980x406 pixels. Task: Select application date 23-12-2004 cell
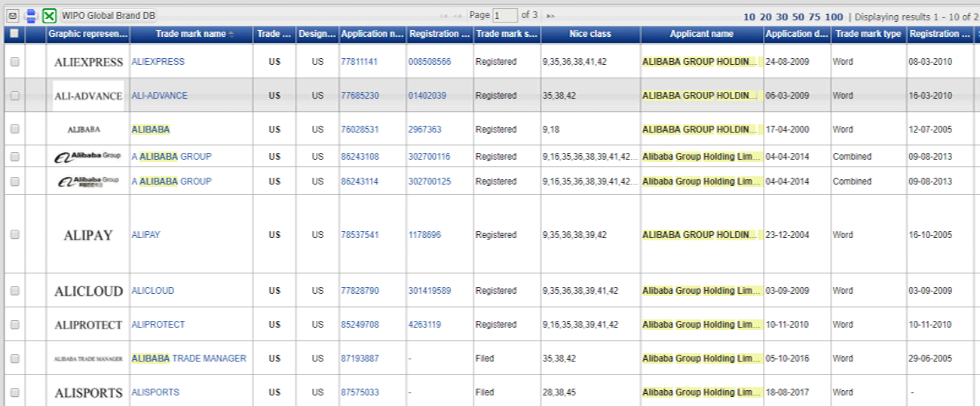click(x=798, y=235)
